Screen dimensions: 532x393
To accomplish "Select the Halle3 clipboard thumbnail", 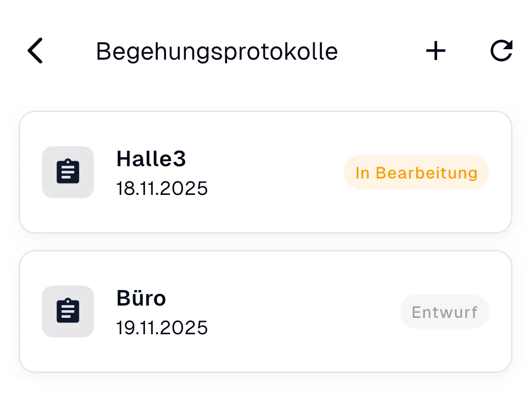I will point(67,172).
